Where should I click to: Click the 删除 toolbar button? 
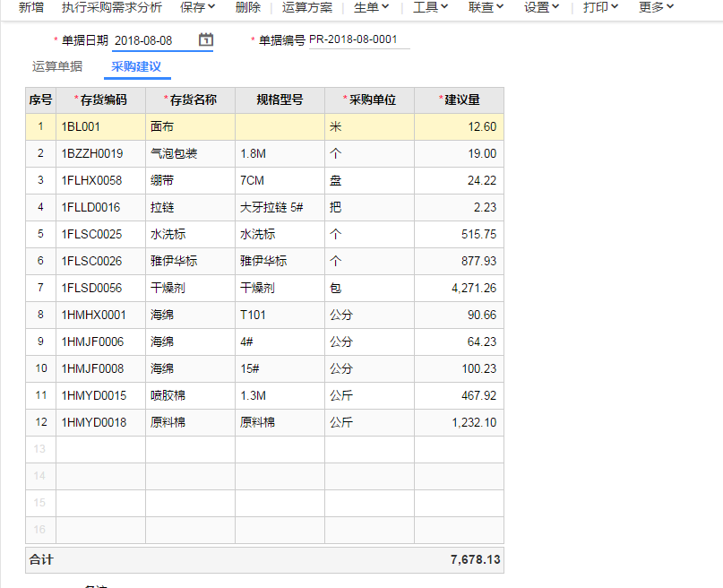click(x=248, y=7)
